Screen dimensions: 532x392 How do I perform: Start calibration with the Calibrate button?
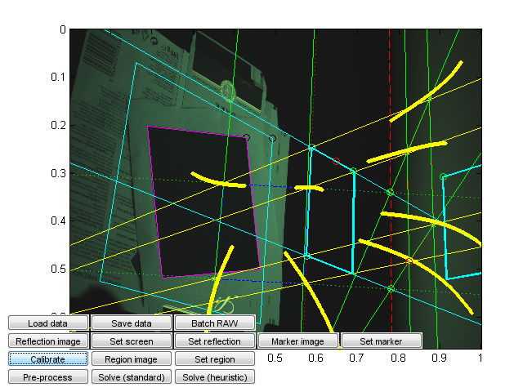tap(48, 359)
